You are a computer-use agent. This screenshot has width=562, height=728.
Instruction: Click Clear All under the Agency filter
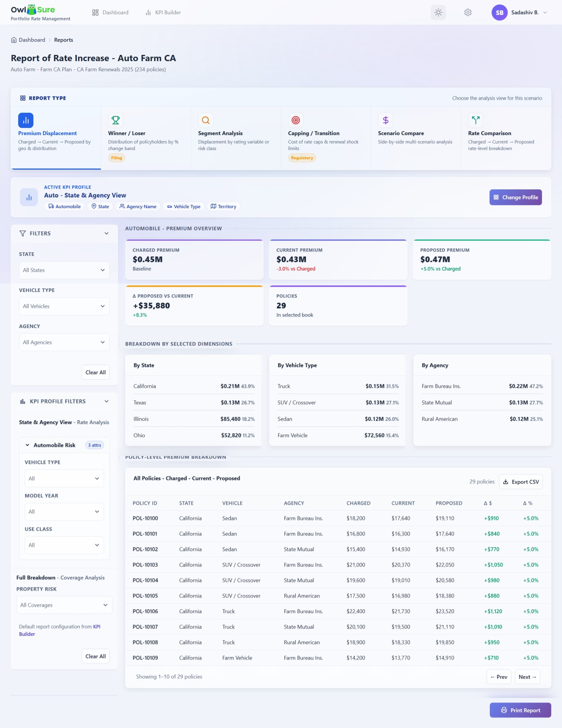point(96,372)
